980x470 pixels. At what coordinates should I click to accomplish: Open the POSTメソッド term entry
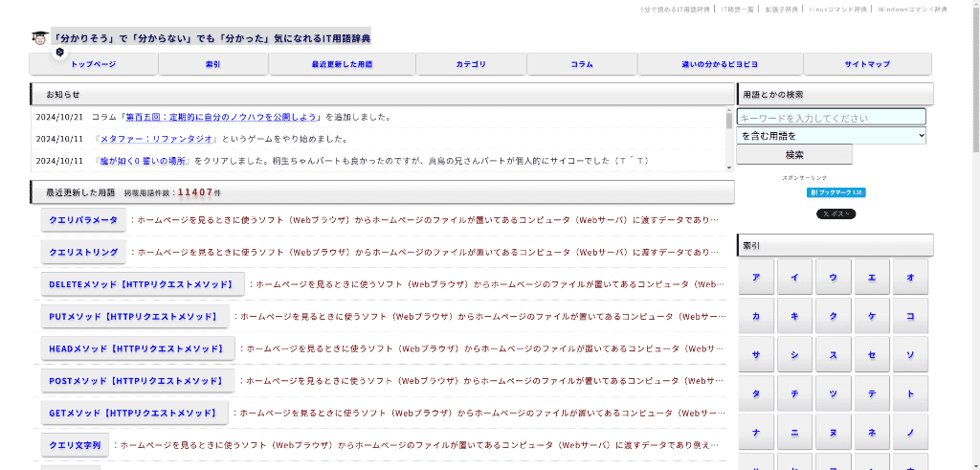pos(136,381)
